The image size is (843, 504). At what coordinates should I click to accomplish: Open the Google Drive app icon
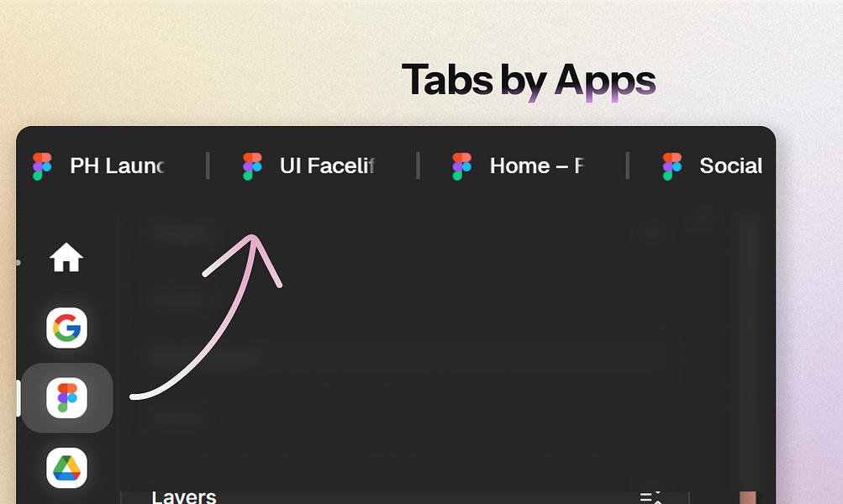[x=66, y=467]
